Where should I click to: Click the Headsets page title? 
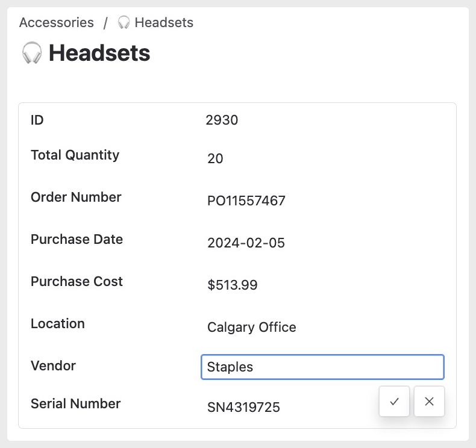[99, 53]
